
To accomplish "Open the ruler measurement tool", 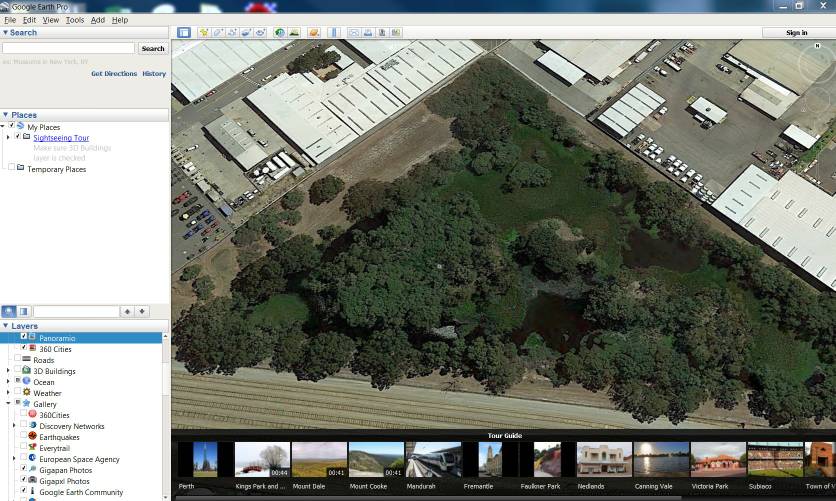I will (x=334, y=33).
